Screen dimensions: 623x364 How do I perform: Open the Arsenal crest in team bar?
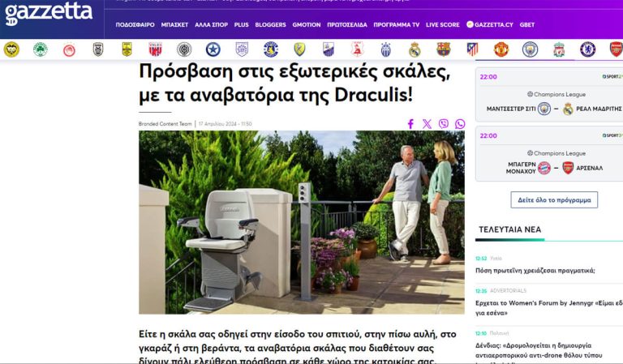(617, 49)
